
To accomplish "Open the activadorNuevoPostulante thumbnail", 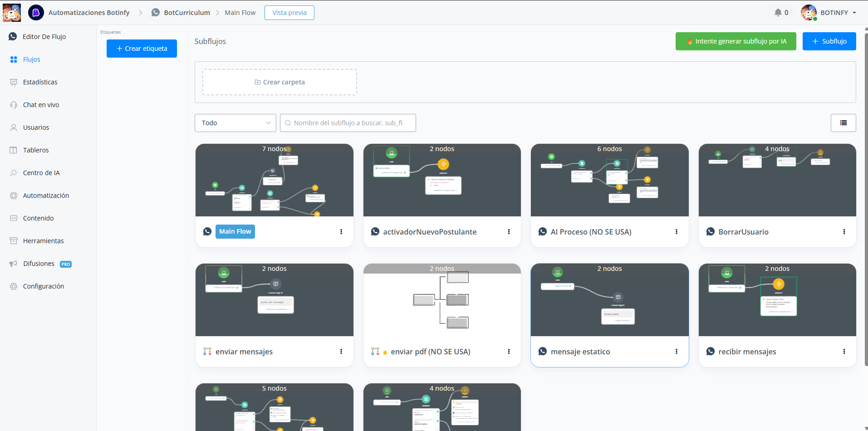I will click(x=442, y=180).
